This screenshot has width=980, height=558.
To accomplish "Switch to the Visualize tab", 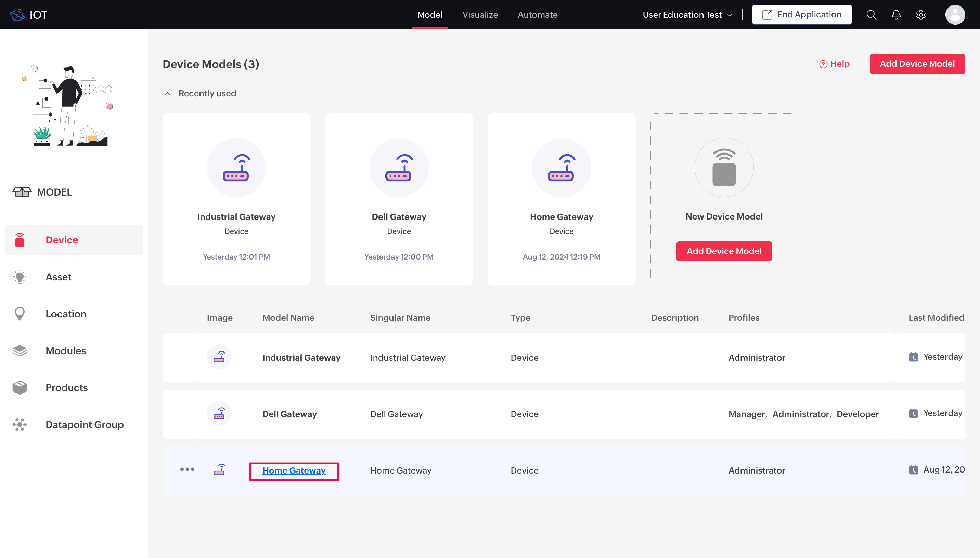I will pos(480,15).
